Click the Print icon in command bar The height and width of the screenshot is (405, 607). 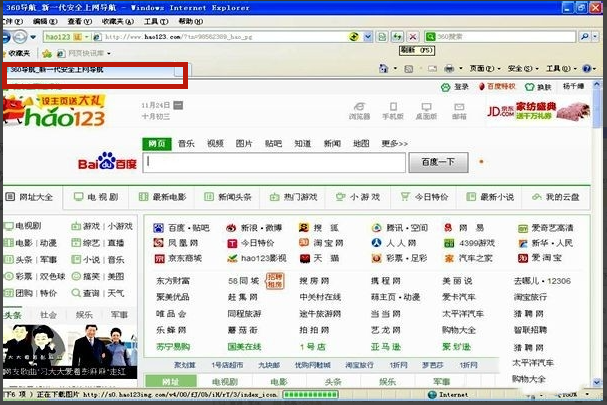point(449,69)
